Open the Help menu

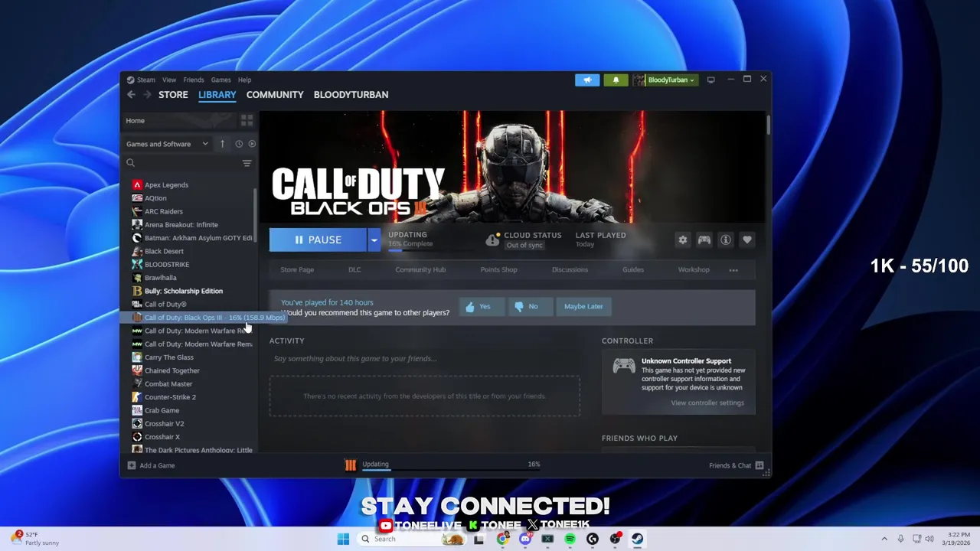pyautogui.click(x=244, y=80)
